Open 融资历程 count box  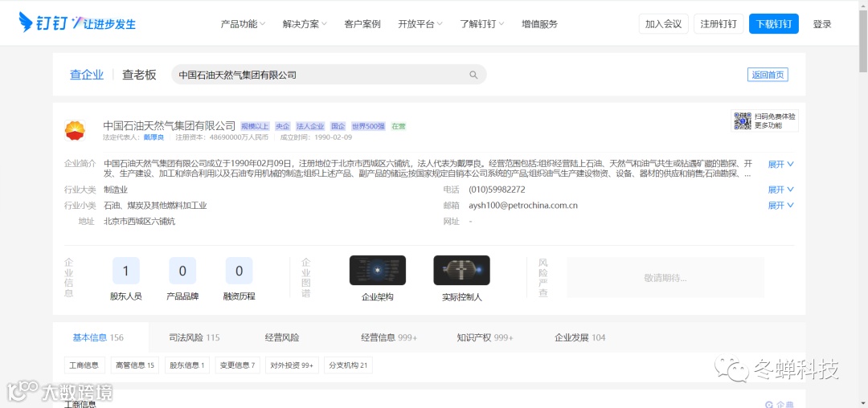pyautogui.click(x=240, y=271)
